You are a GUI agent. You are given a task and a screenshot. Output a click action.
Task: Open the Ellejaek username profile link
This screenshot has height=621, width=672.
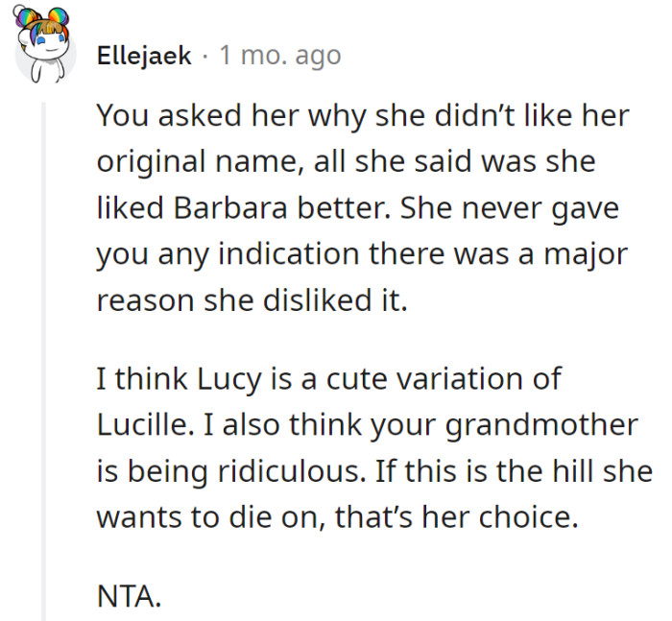coord(144,57)
